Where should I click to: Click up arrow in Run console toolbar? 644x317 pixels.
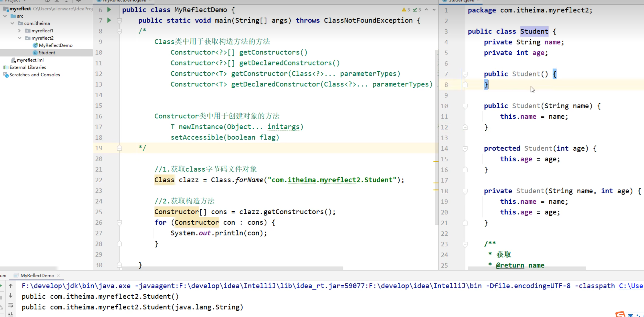[11, 286]
